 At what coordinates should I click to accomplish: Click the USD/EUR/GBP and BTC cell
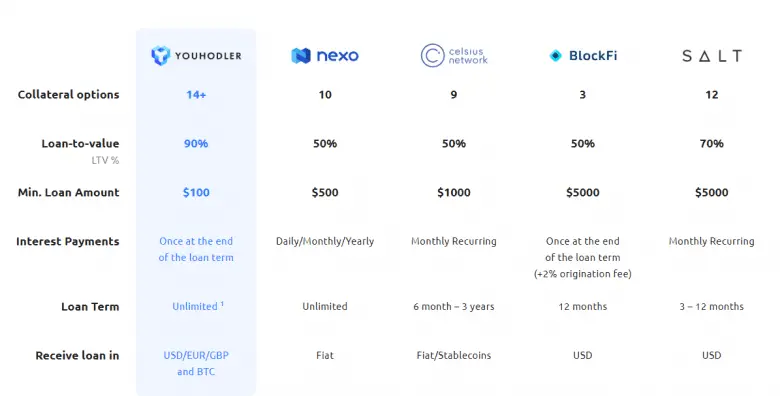[196, 363]
